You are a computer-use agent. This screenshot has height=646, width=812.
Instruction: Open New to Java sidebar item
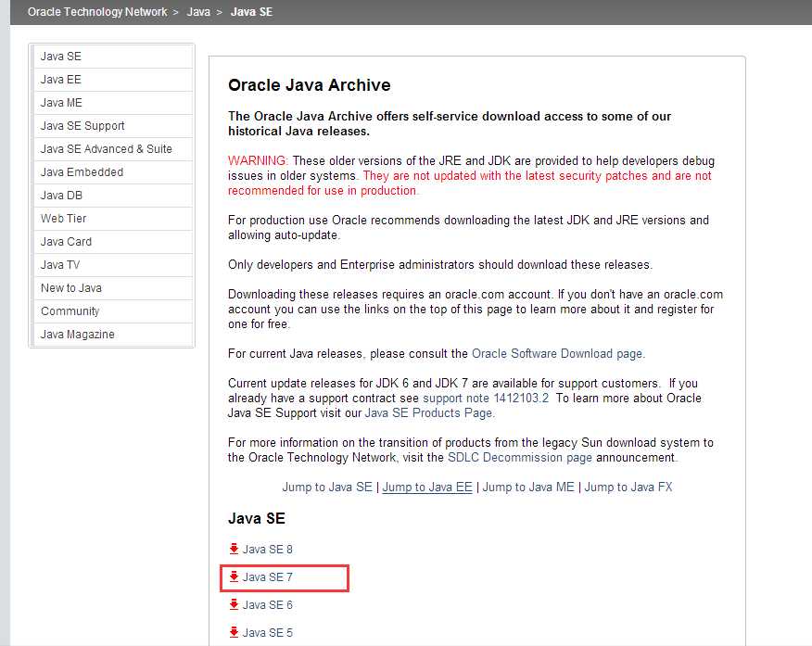click(x=113, y=288)
